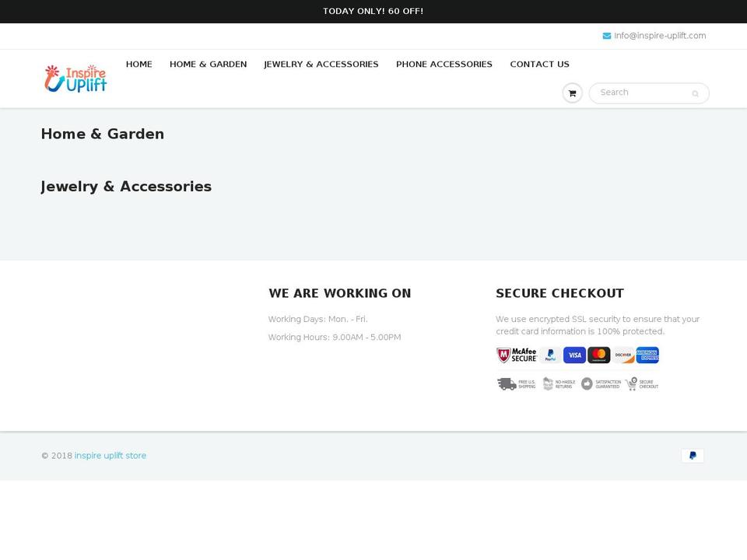This screenshot has width=747, height=560.
Task: Open Contact Us menu item
Action: pyautogui.click(x=540, y=65)
